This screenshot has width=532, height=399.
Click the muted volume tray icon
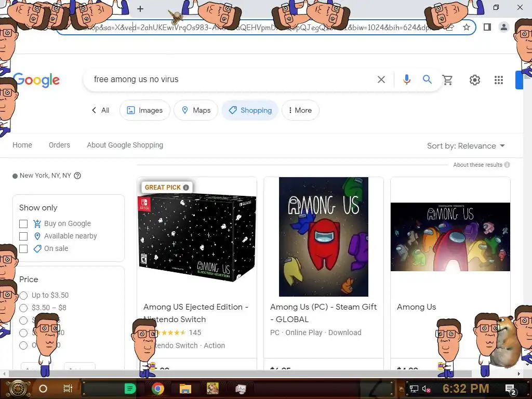pos(427,389)
